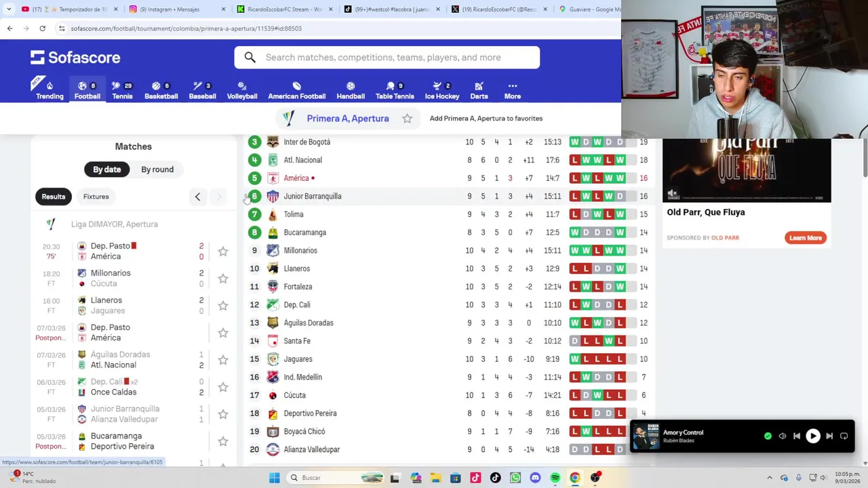Screen dimensions: 868x488
Task: Switch to the By round view
Action: click(157, 169)
